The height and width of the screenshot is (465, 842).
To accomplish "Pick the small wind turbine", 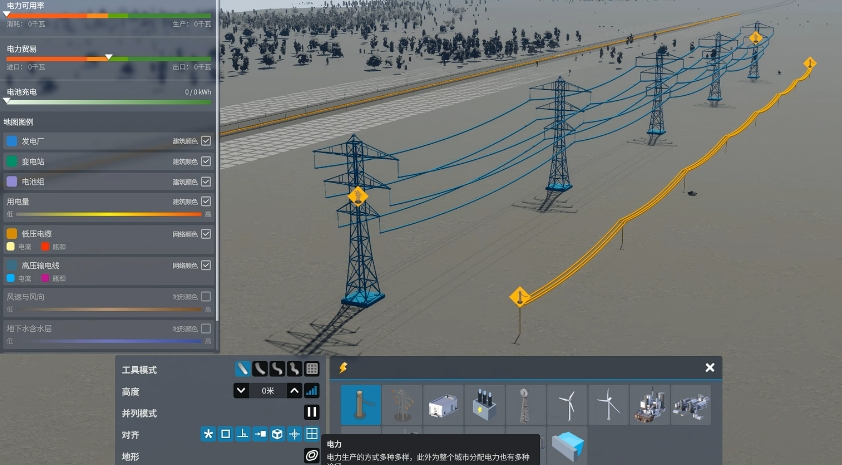I will tap(567, 405).
